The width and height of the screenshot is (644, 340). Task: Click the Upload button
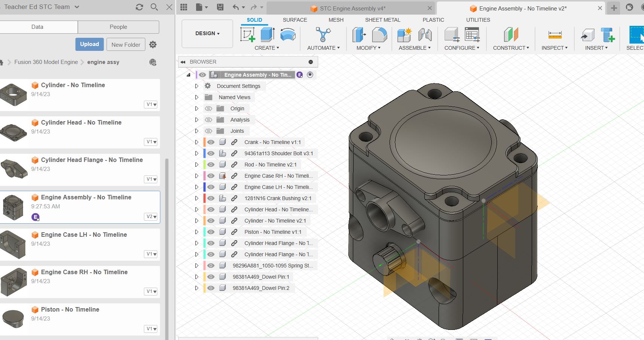[89, 44]
